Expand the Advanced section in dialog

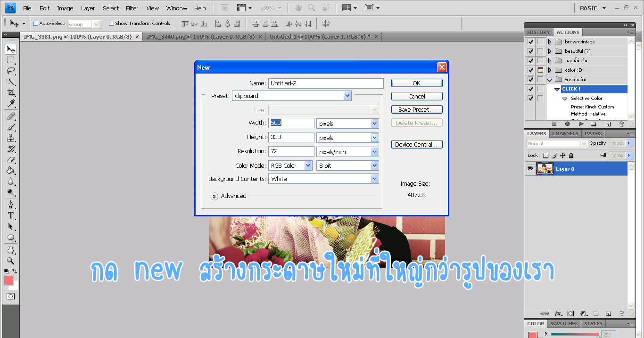[215, 196]
